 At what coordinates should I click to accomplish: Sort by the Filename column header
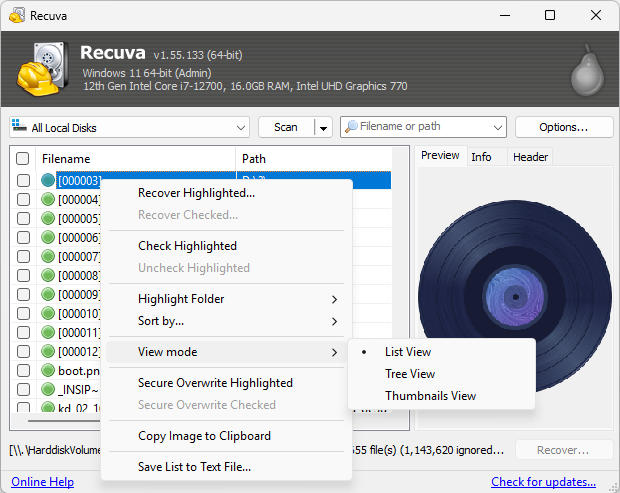[x=136, y=159]
